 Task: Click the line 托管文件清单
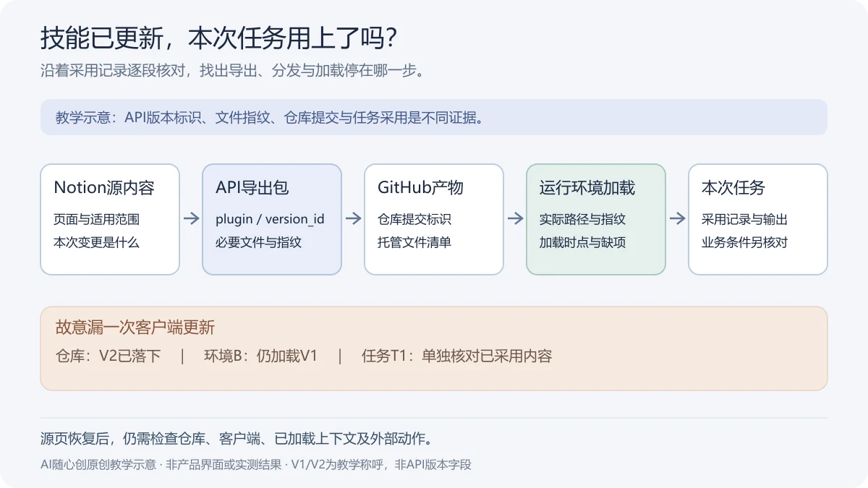(x=414, y=242)
